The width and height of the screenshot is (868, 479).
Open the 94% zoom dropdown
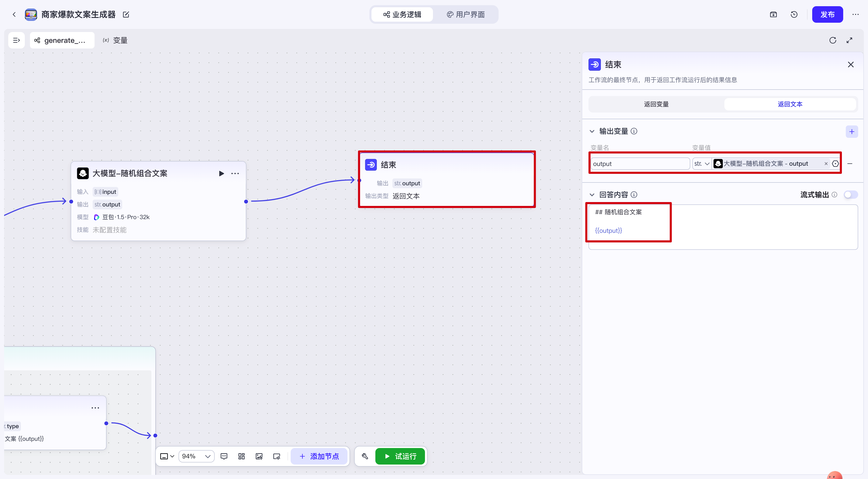[x=196, y=456]
